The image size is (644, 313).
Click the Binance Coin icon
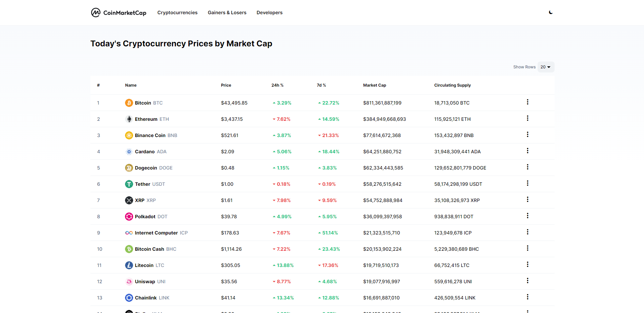click(129, 135)
